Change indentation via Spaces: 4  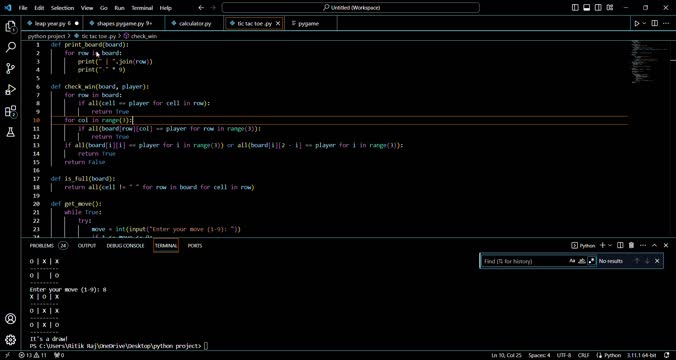click(539, 356)
